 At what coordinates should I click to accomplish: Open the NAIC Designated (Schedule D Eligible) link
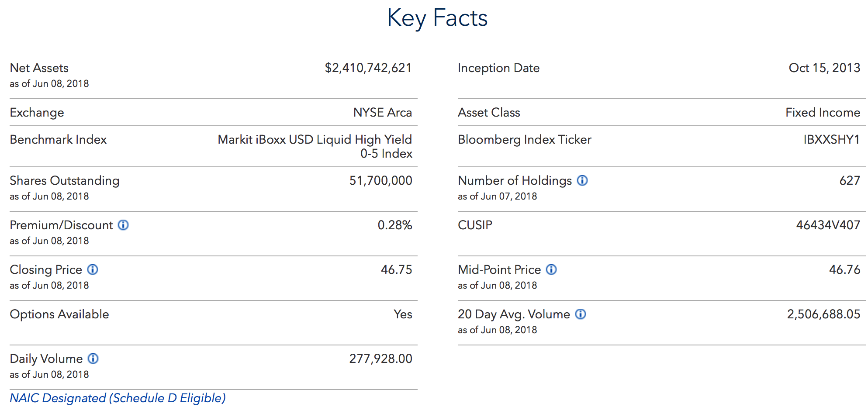(x=118, y=398)
